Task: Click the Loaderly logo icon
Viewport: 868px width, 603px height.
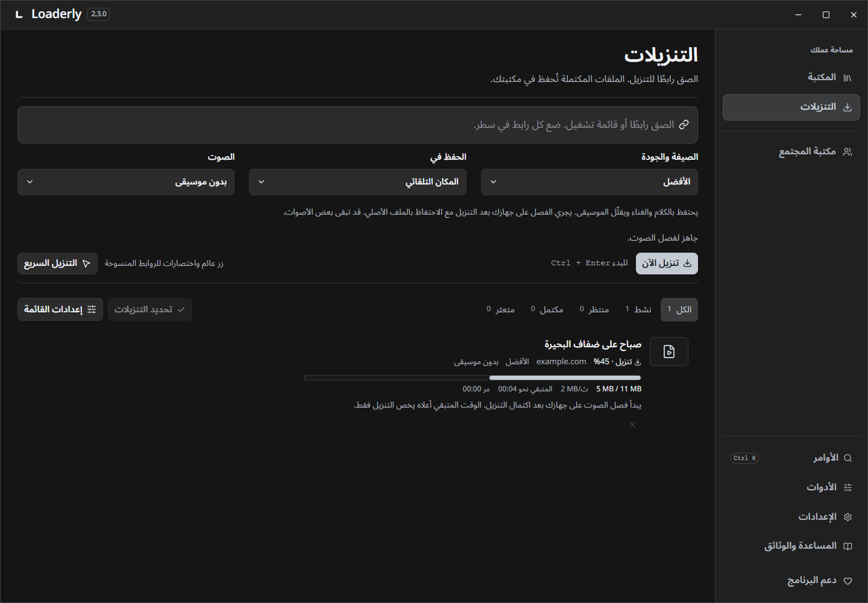Action: tap(19, 14)
